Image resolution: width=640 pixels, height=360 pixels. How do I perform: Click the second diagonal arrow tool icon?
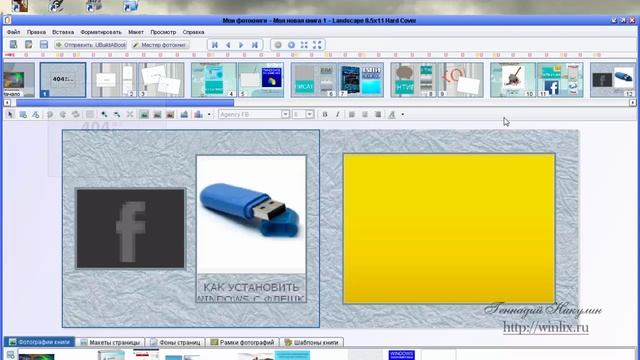click(x=117, y=115)
